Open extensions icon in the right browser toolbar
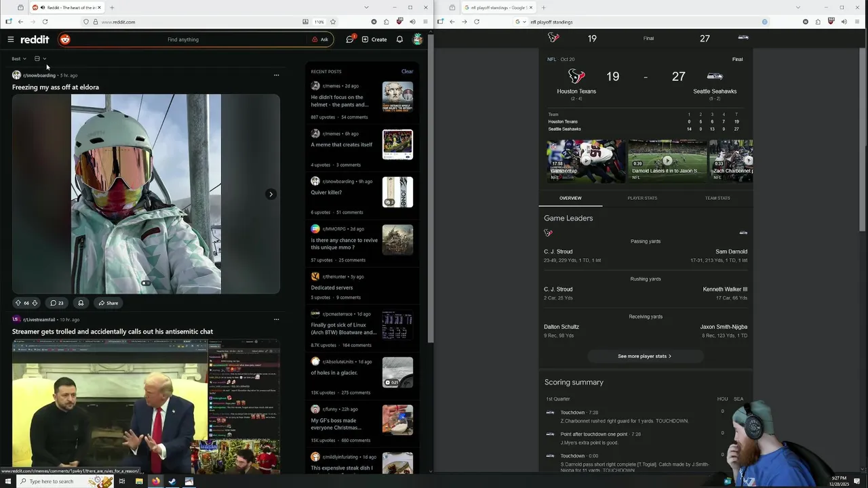Image resolution: width=868 pixels, height=488 pixels. coord(818,22)
